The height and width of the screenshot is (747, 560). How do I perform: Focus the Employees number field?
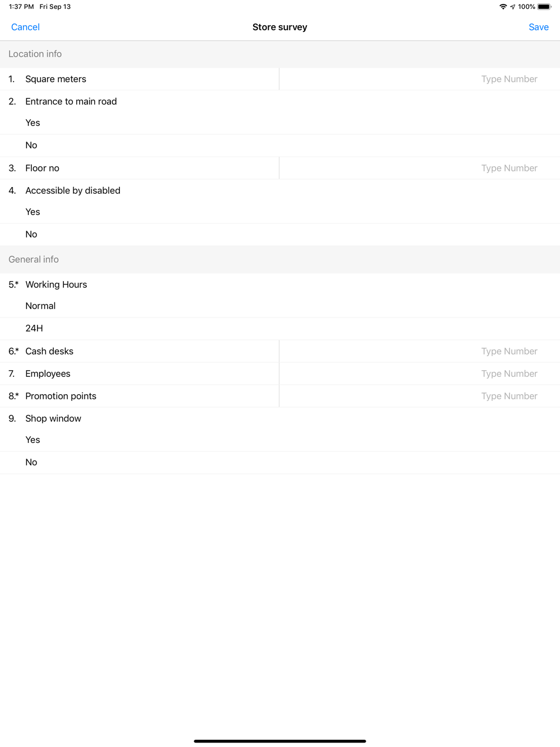click(419, 373)
